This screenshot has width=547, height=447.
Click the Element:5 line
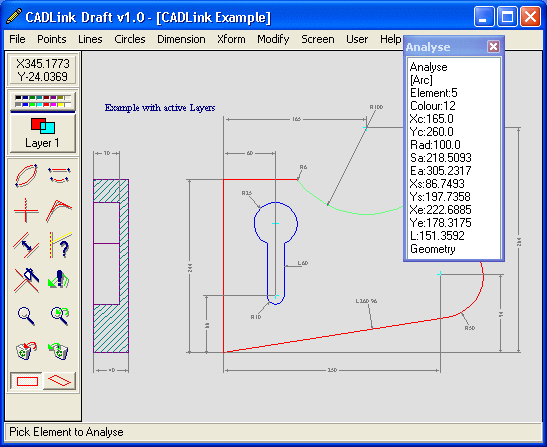[x=434, y=93]
